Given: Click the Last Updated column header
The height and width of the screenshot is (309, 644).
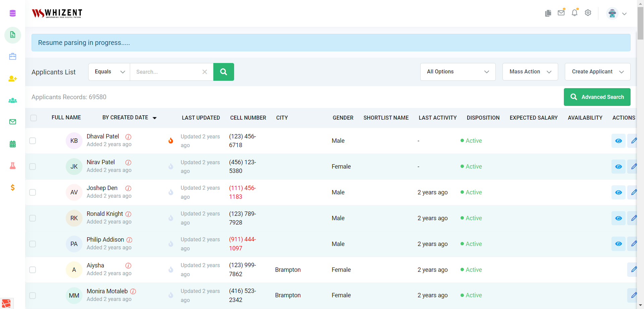Looking at the screenshot, I should pos(201,118).
